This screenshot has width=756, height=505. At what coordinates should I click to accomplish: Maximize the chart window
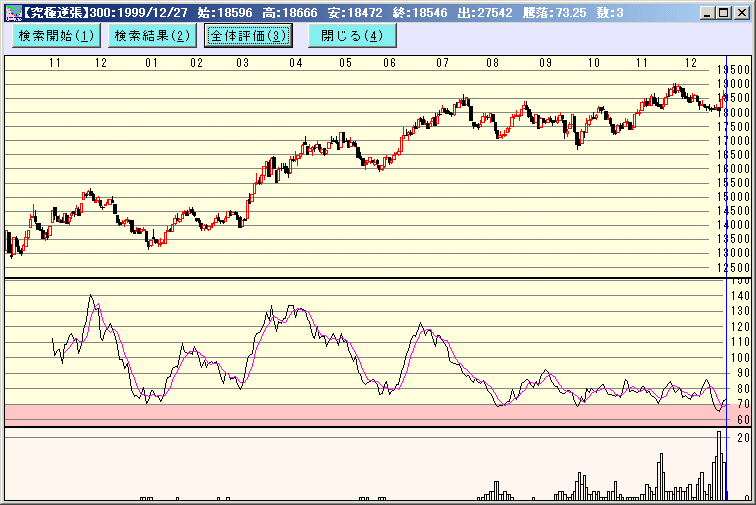[x=726, y=10]
